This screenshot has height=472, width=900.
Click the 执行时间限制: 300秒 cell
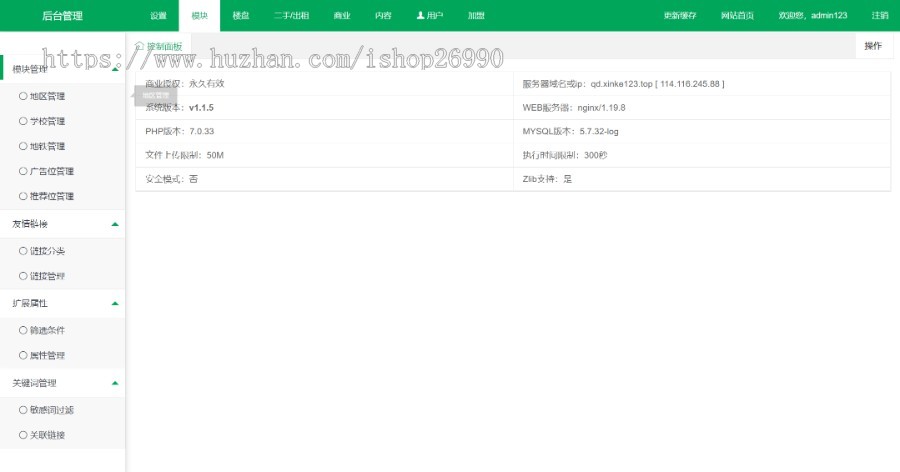[x=702, y=155]
